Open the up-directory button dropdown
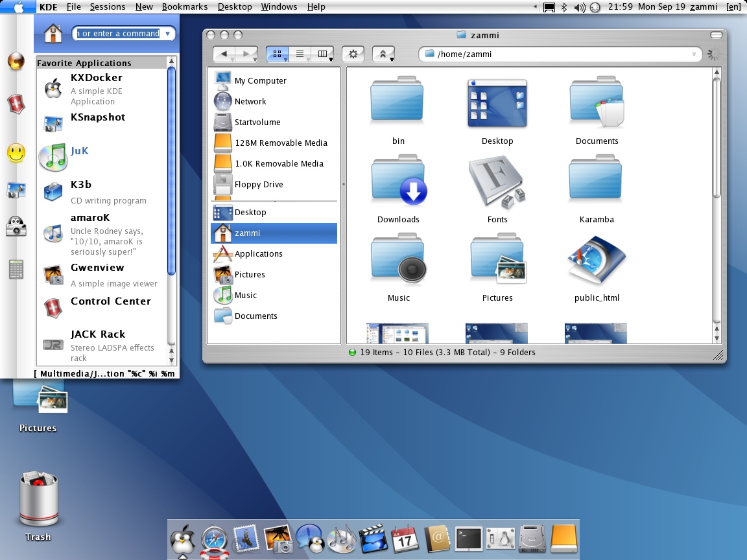This screenshot has width=747, height=560. (x=383, y=54)
